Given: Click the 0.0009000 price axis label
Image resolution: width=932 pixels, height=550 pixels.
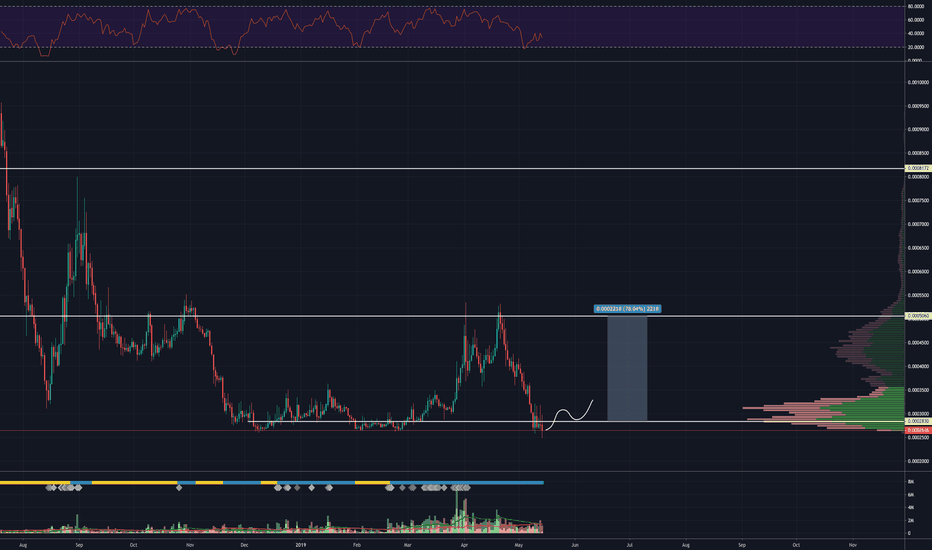Looking at the screenshot, I should click(x=919, y=130).
